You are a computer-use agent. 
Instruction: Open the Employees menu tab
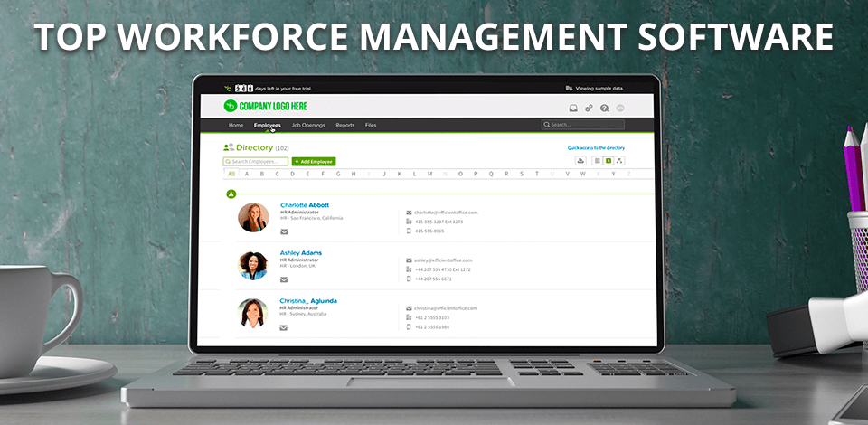coord(268,125)
